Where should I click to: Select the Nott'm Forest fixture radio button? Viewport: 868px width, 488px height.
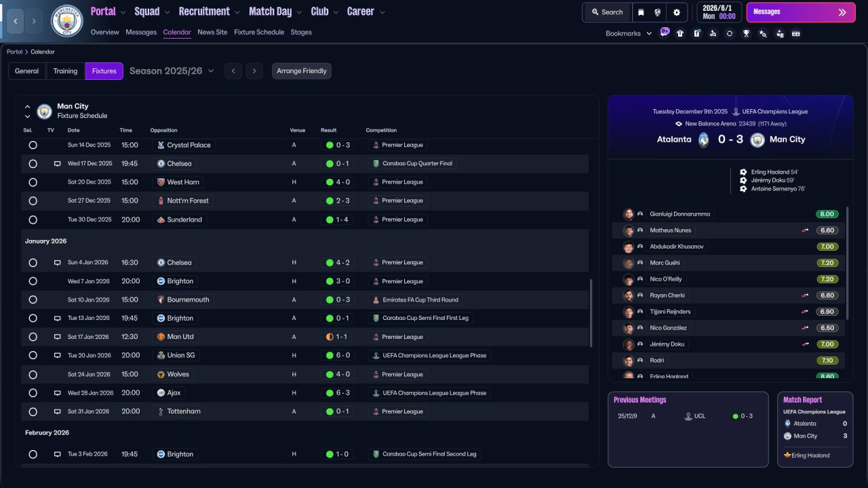(x=33, y=201)
